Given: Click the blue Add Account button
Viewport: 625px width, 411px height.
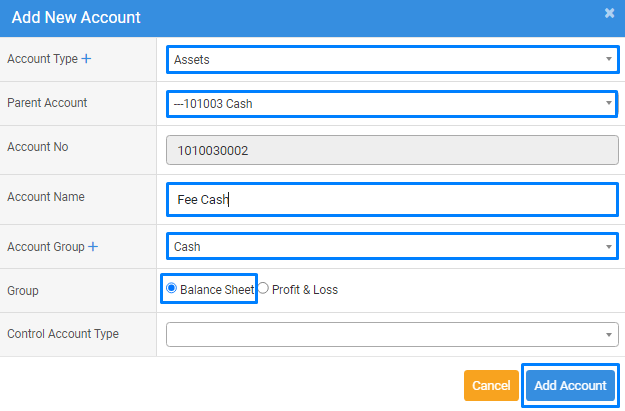Looking at the screenshot, I should click(569, 386).
